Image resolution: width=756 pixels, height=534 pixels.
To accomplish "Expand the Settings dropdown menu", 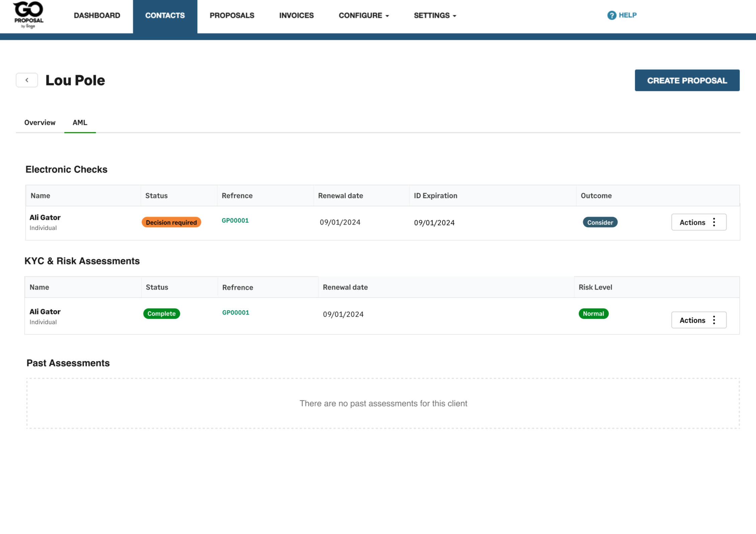I will click(435, 15).
